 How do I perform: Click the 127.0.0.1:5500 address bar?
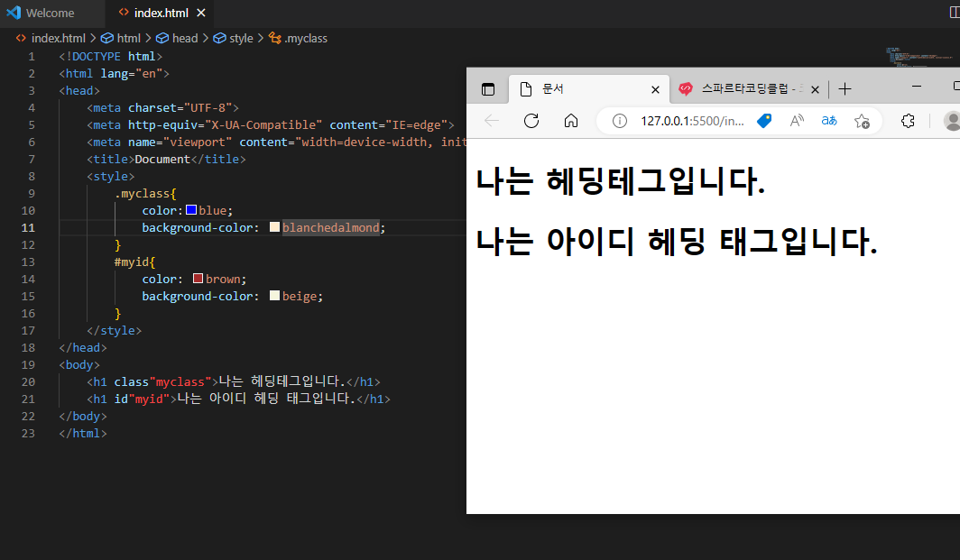[692, 121]
